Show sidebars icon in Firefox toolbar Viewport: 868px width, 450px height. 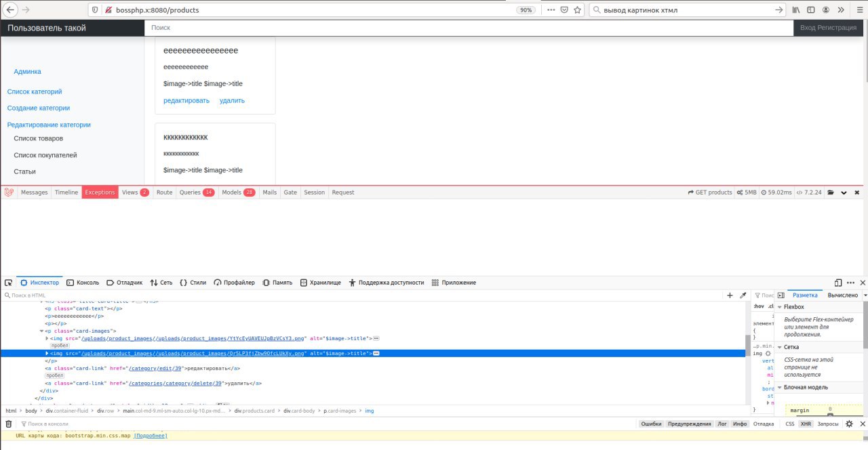click(x=812, y=10)
